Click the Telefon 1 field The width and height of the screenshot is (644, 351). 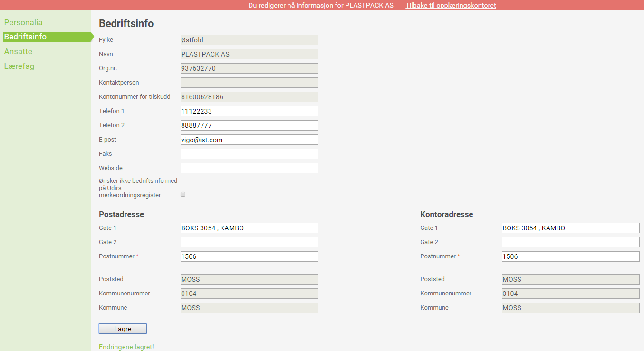(250, 111)
